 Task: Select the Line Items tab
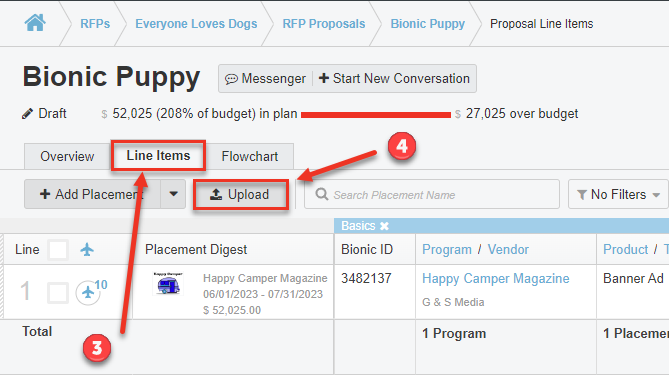[x=158, y=156]
